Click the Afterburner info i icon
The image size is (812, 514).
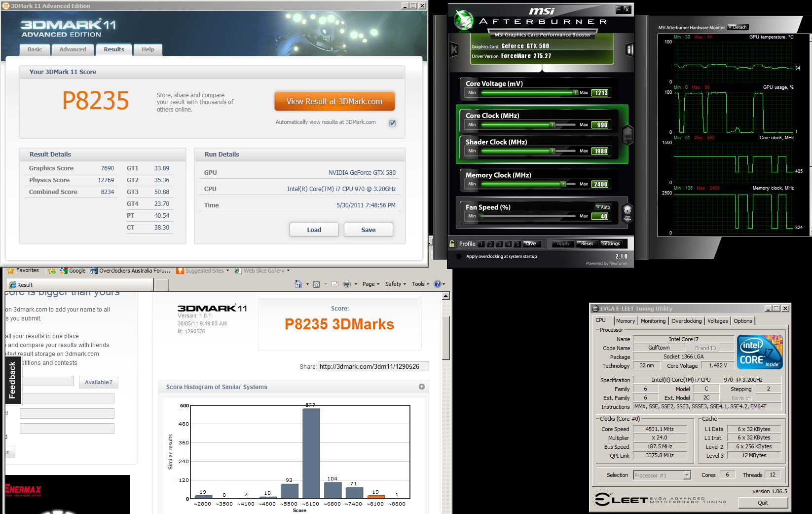click(x=629, y=49)
